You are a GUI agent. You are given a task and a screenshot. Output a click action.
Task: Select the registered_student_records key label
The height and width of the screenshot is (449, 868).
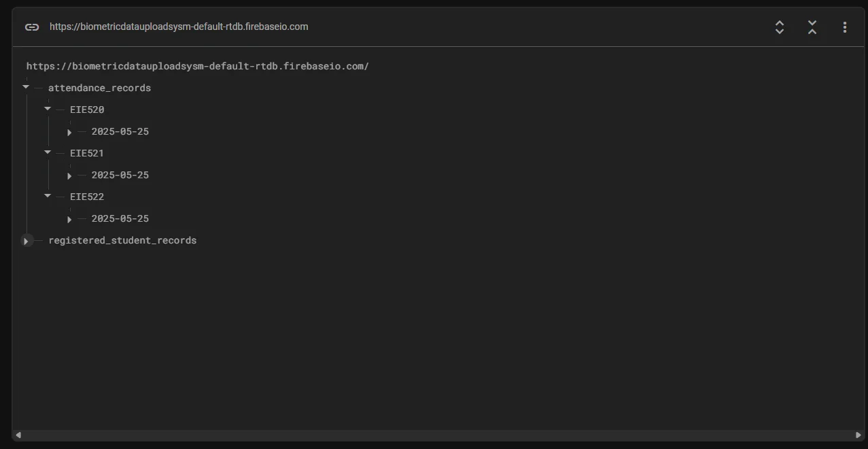pos(122,240)
